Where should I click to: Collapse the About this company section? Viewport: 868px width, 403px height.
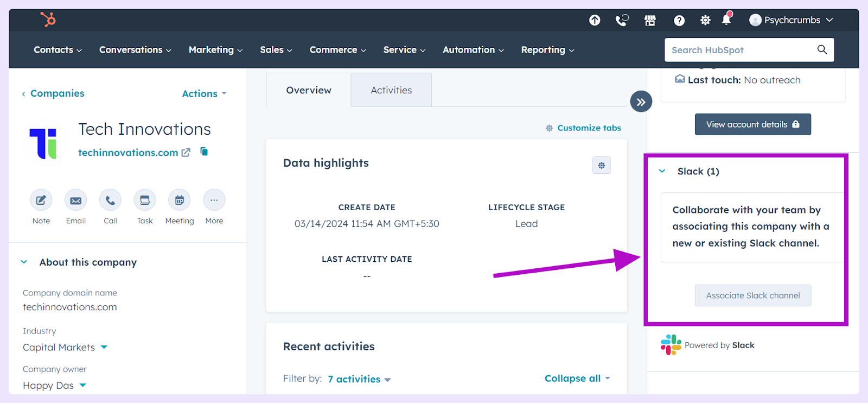tap(24, 262)
